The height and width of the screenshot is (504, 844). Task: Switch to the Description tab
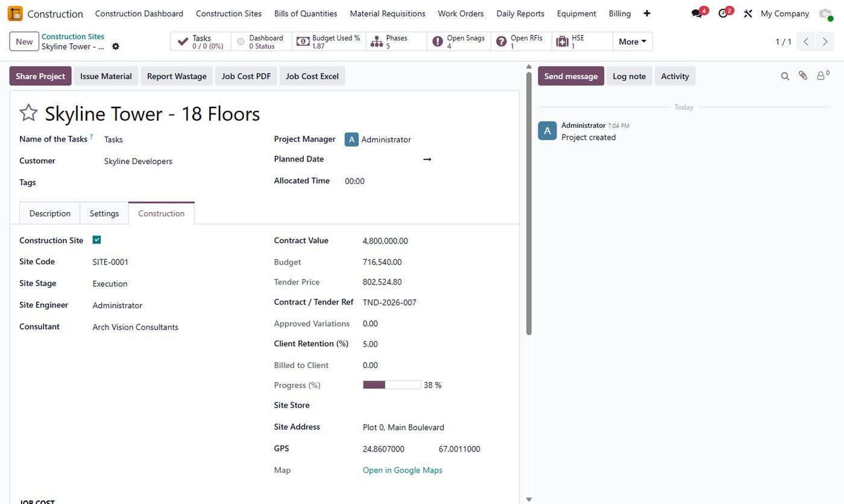click(50, 213)
